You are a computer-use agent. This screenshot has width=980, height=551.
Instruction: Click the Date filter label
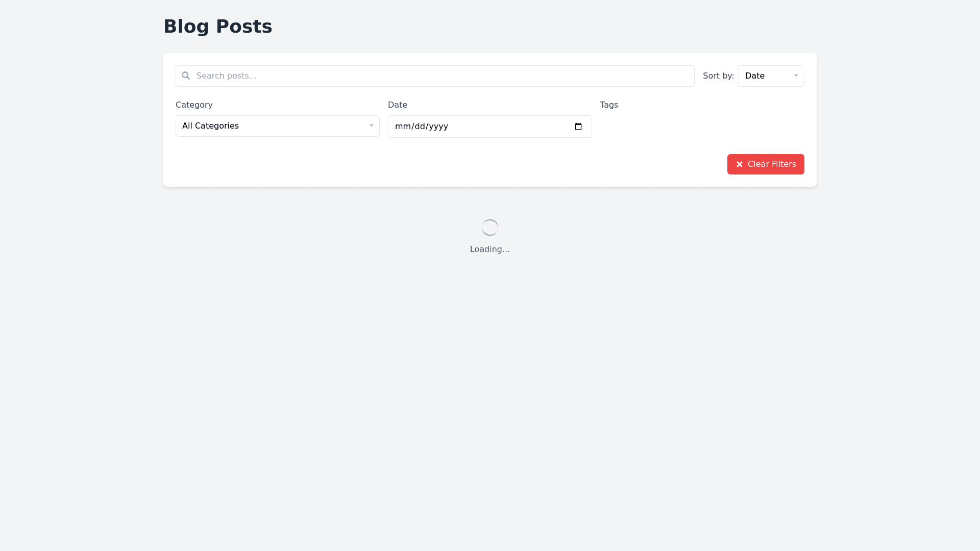(397, 105)
